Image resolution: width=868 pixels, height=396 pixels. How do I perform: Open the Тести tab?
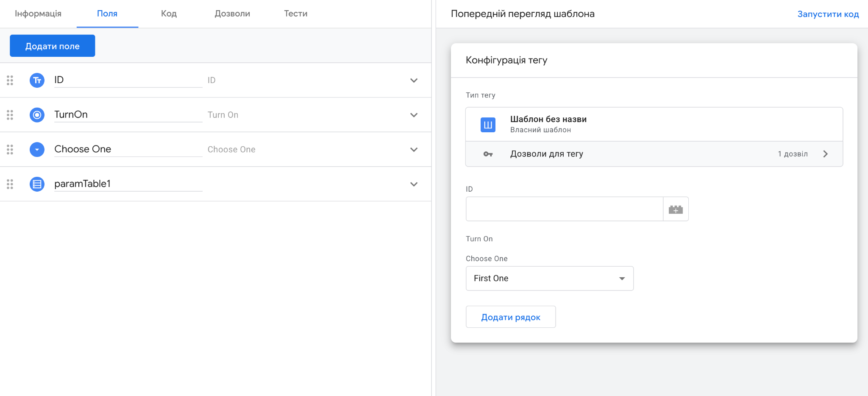[x=295, y=13]
